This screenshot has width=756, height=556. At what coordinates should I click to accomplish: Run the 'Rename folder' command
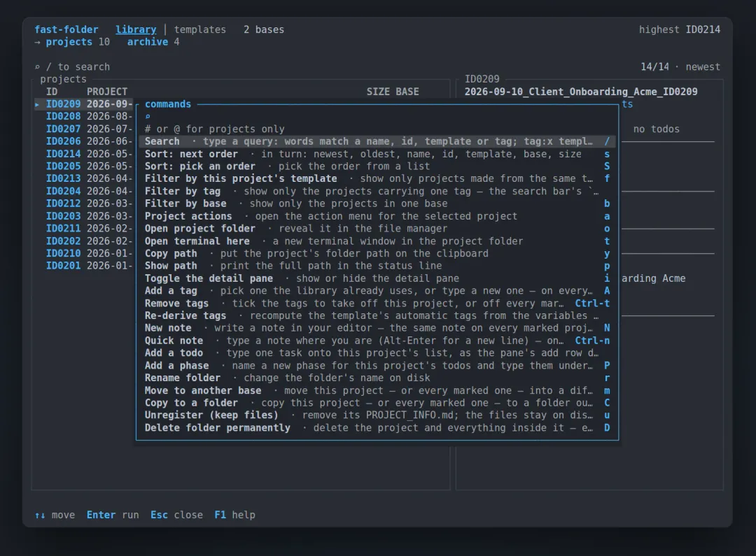pyautogui.click(x=377, y=378)
